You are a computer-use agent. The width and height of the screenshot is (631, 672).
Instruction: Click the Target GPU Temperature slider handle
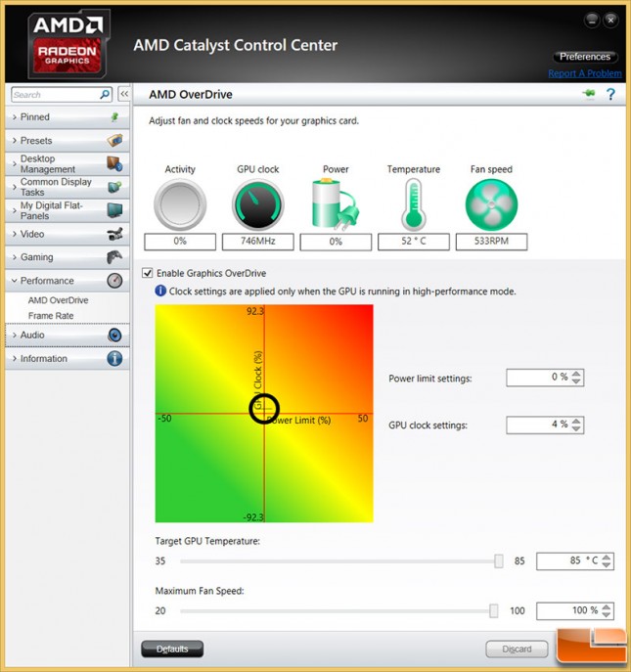tap(499, 561)
